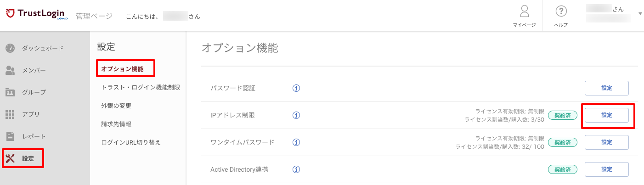The height and width of the screenshot is (185, 644).
Task: Show info icon for ワンタイムパスワード
Action: pos(296,142)
